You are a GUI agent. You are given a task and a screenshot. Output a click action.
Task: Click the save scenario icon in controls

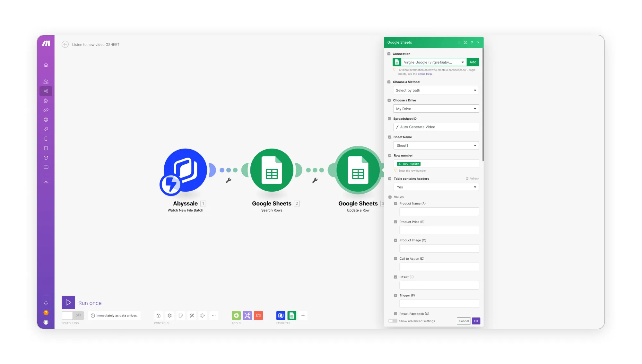pyautogui.click(x=158, y=316)
